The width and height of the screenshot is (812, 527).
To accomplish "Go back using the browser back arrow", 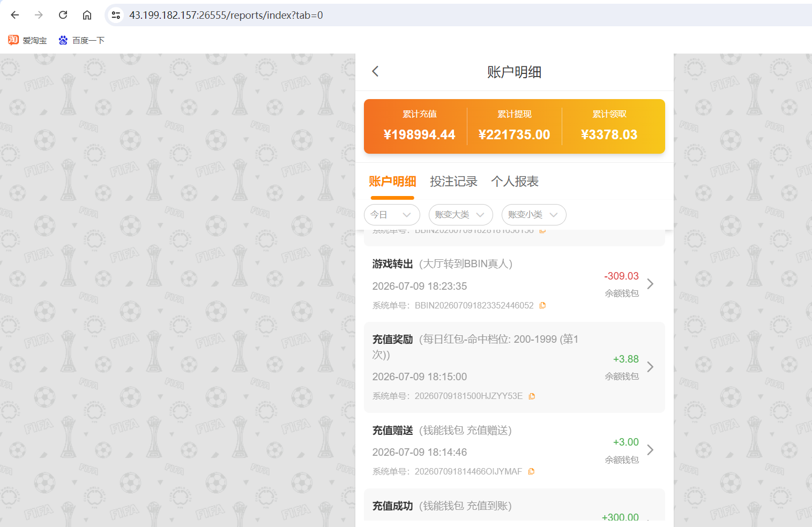I will [x=15, y=15].
